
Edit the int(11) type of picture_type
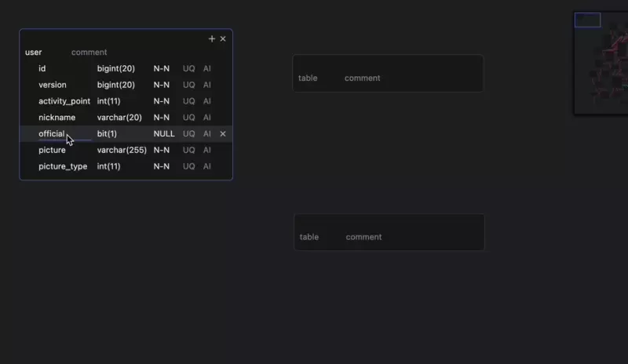tap(108, 166)
